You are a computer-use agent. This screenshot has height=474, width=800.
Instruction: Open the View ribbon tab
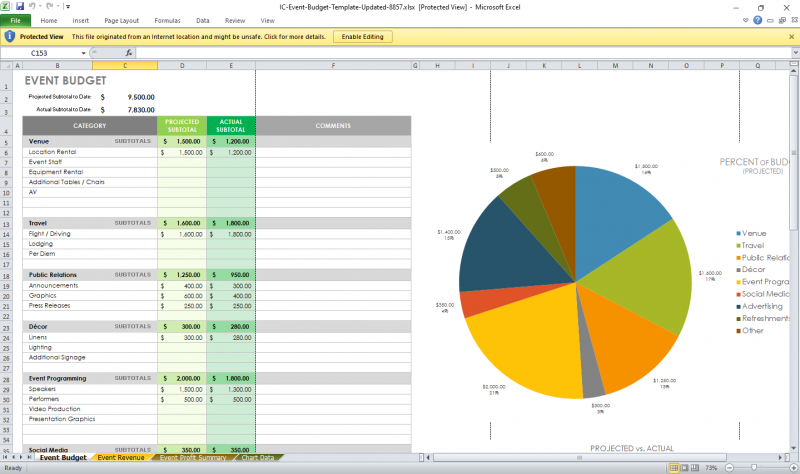[267, 20]
